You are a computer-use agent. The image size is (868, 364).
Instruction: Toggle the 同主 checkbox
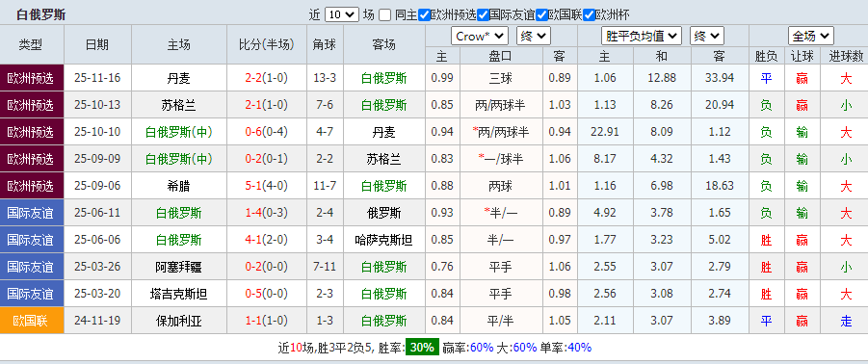click(x=384, y=15)
